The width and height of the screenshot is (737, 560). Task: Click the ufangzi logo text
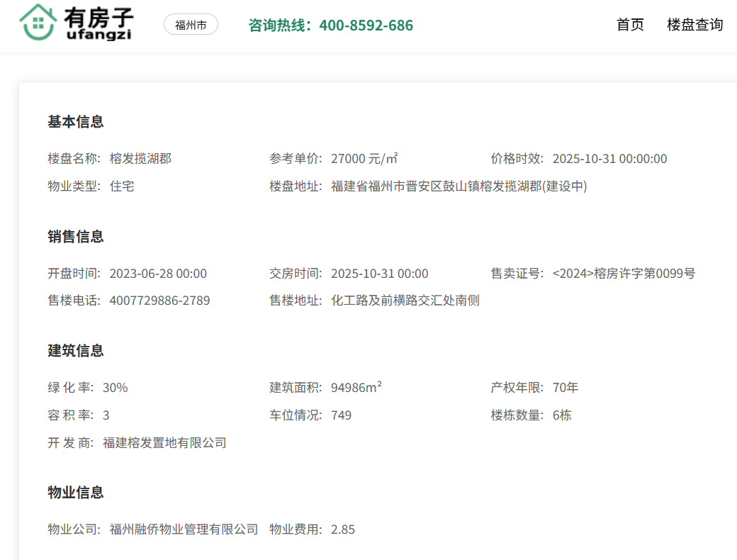99,34
